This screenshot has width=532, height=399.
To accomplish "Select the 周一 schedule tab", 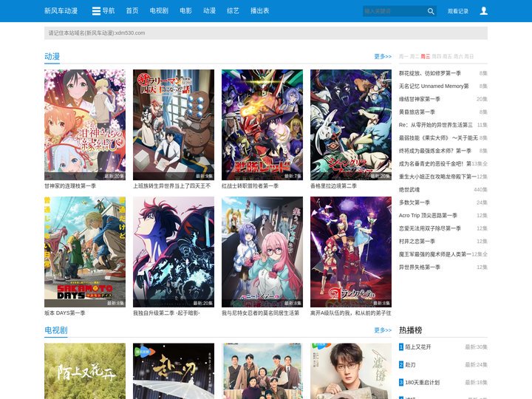I will click(x=403, y=56).
